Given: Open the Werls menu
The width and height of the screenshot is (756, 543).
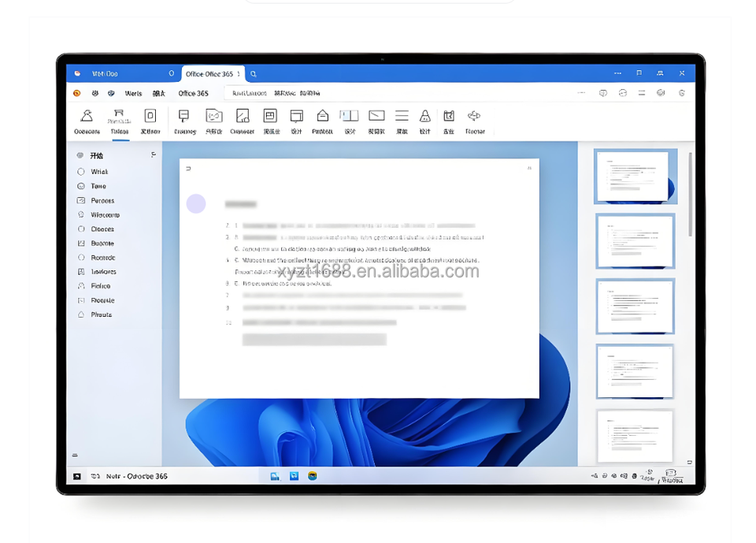Looking at the screenshot, I should pos(133,93).
